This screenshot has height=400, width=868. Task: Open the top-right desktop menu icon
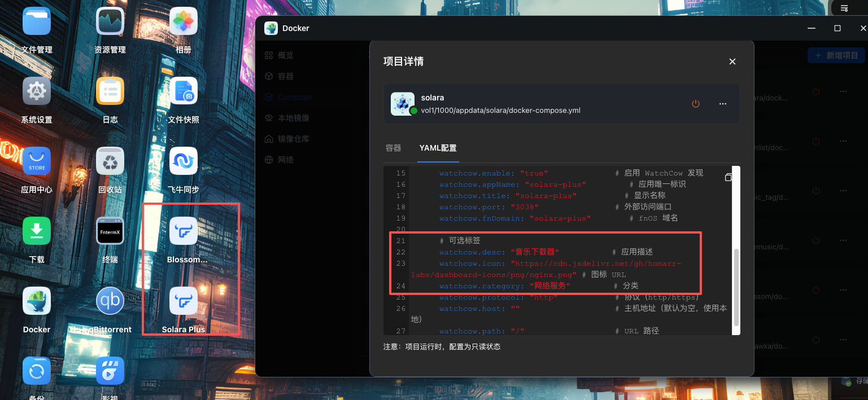click(844, 8)
